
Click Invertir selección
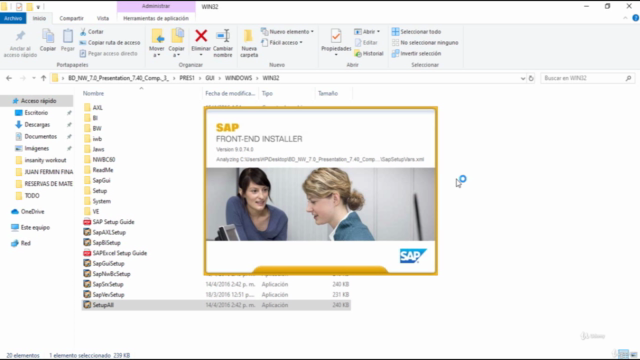coord(416,53)
